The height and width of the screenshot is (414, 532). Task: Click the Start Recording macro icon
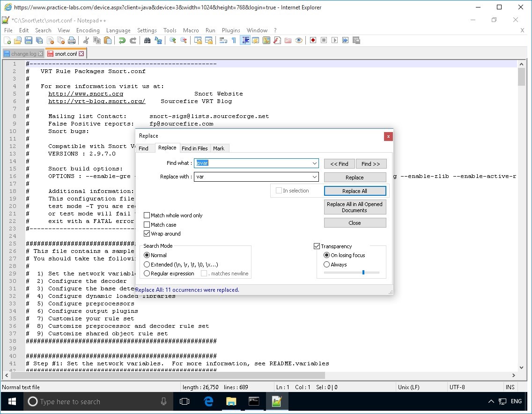[313, 41]
